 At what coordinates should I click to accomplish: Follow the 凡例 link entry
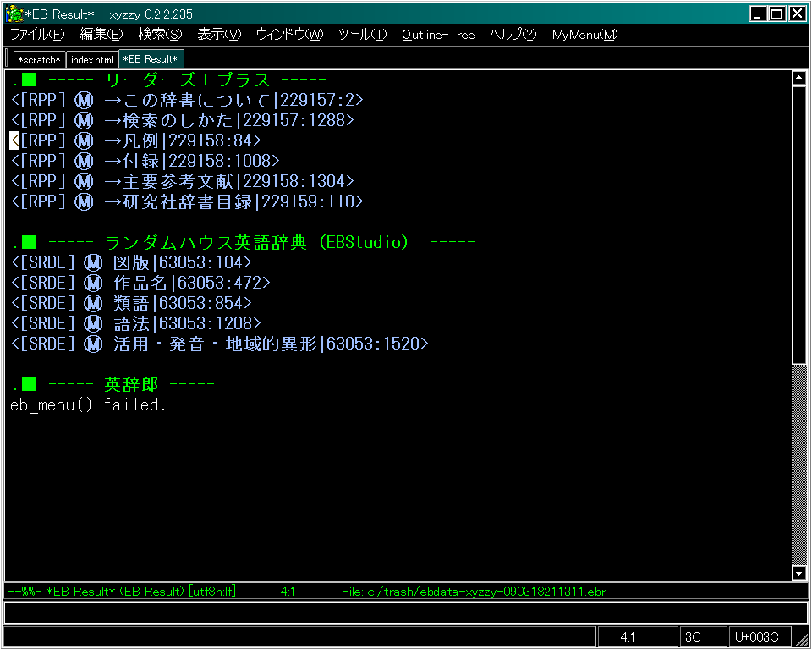click(x=135, y=140)
